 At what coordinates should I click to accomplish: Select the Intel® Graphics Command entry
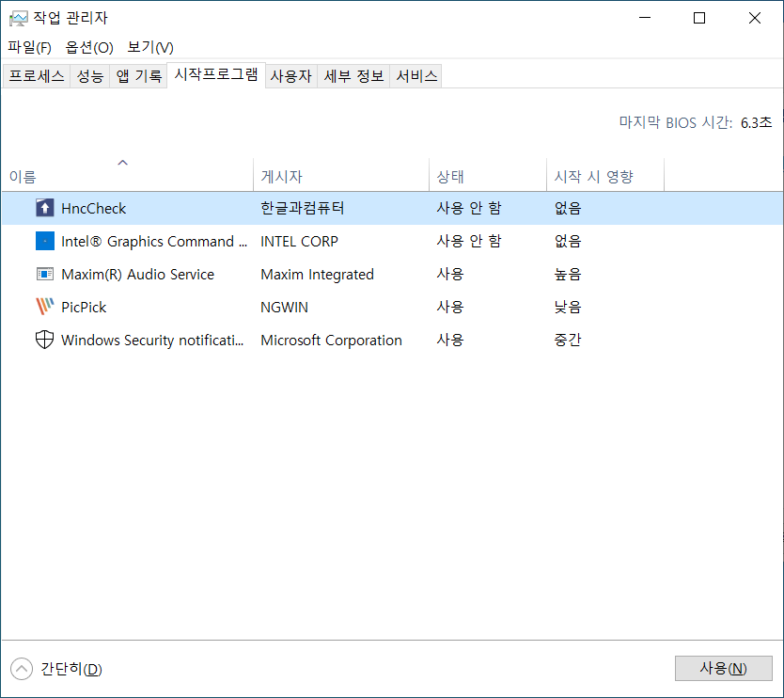click(x=154, y=241)
